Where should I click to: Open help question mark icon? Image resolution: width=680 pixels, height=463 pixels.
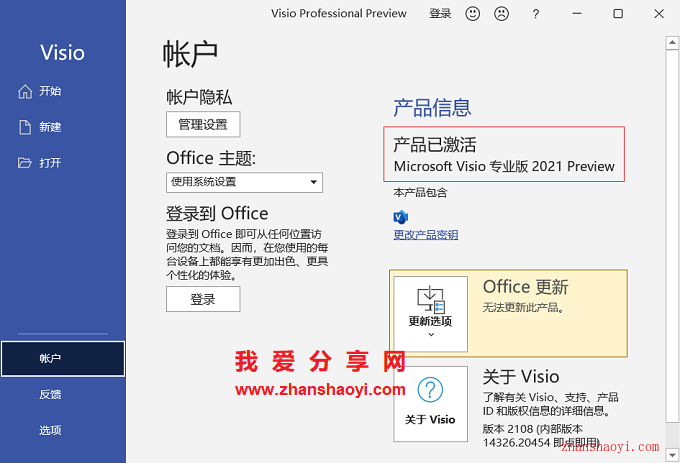click(536, 14)
